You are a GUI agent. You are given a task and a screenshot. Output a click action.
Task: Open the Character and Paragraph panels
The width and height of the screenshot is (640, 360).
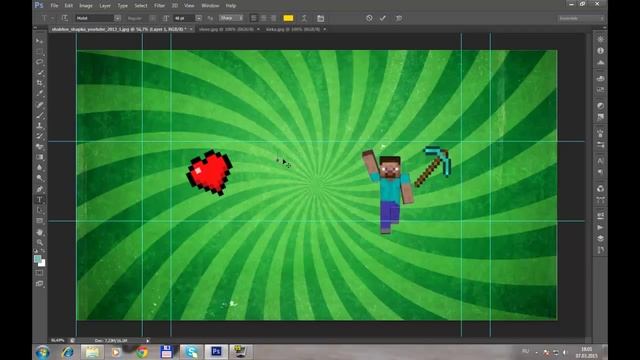click(320, 18)
